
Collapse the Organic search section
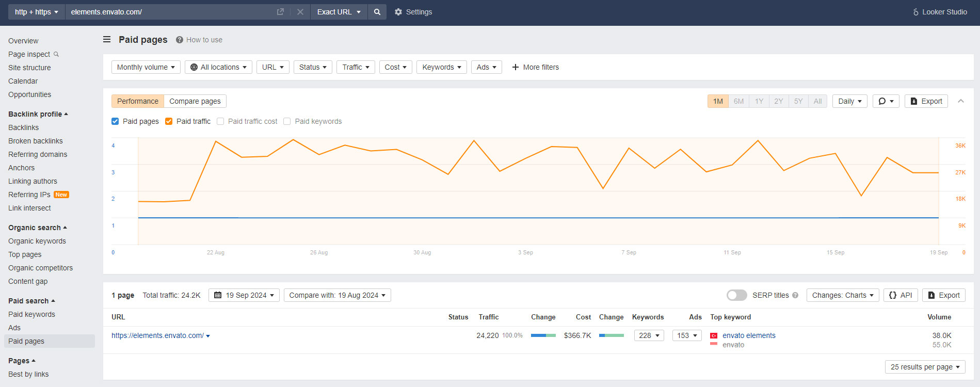pos(38,228)
